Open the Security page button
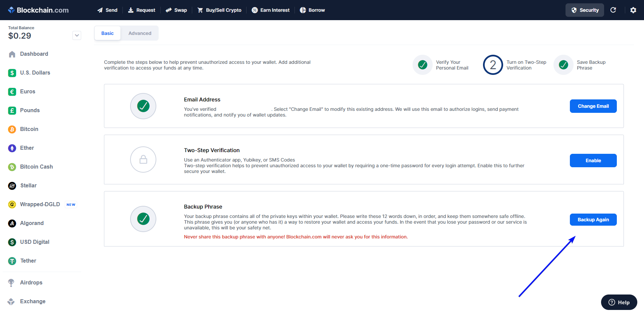 (585, 10)
